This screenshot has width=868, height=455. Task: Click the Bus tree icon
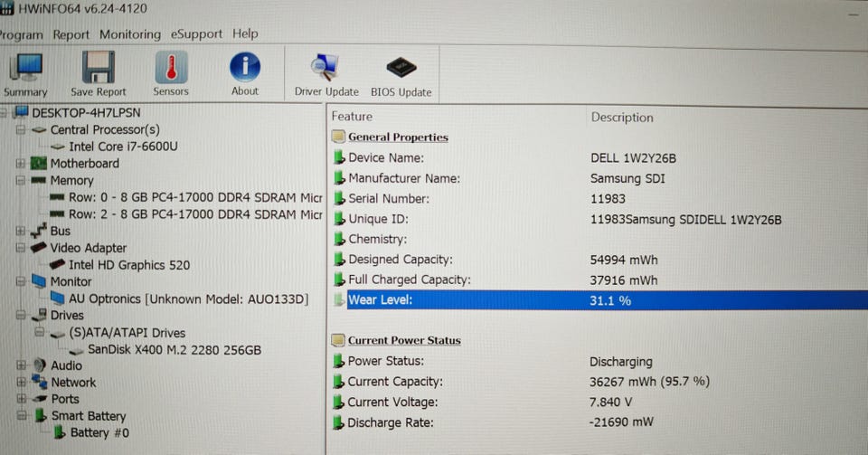pos(38,231)
